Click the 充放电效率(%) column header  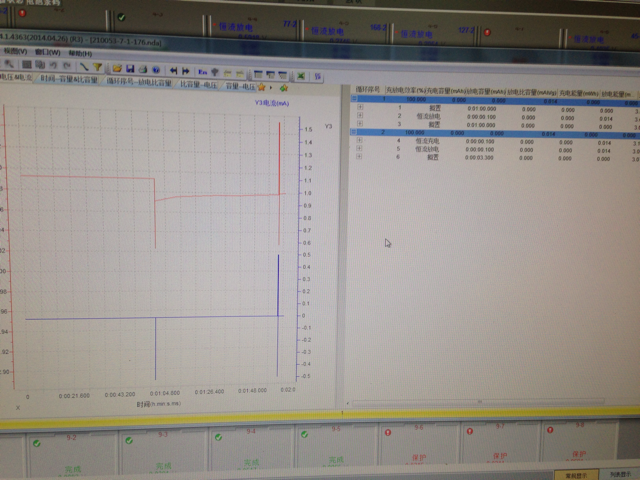coord(406,90)
